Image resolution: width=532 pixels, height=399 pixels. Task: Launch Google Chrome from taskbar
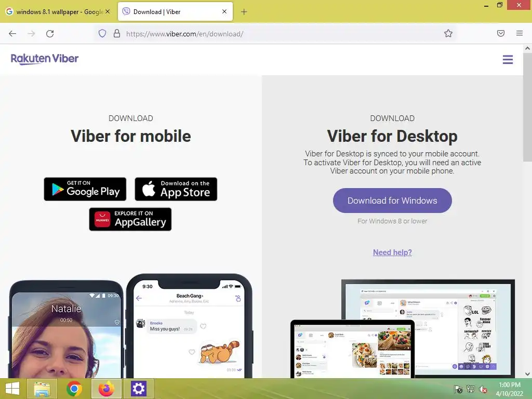(74, 389)
